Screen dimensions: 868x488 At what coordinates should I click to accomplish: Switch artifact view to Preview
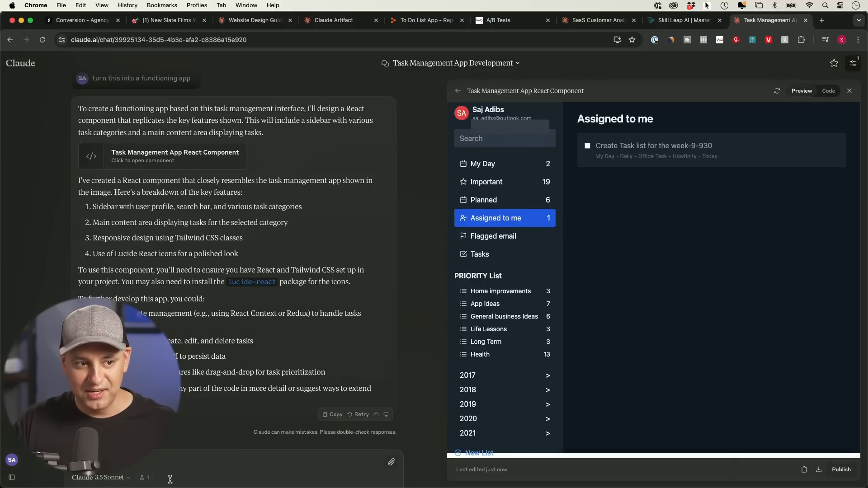click(802, 91)
